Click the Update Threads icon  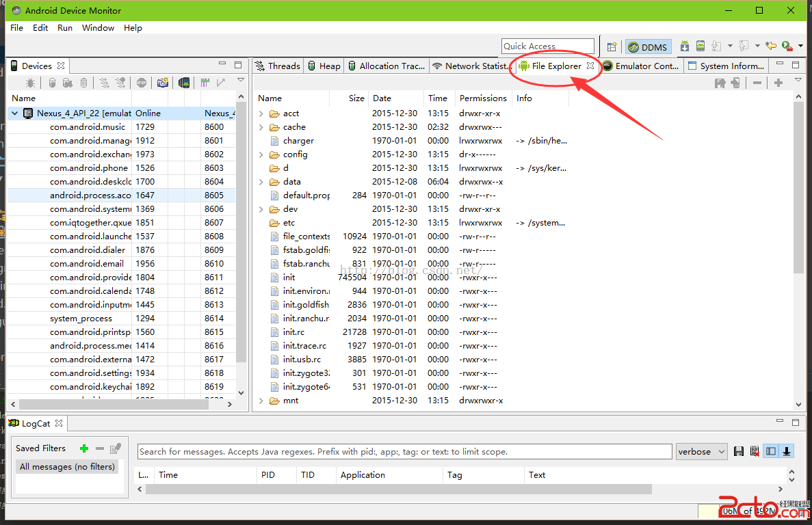coord(104,83)
